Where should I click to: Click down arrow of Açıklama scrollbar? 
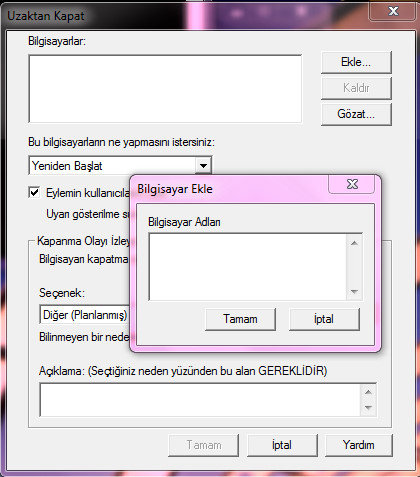pos(368,408)
